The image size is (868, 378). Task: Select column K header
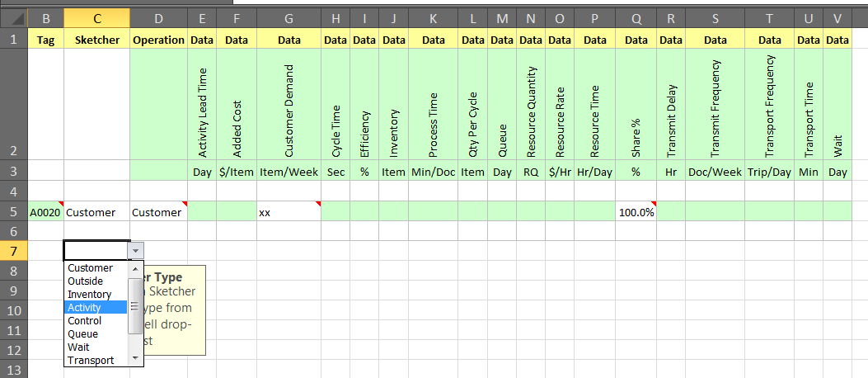pyautogui.click(x=434, y=19)
